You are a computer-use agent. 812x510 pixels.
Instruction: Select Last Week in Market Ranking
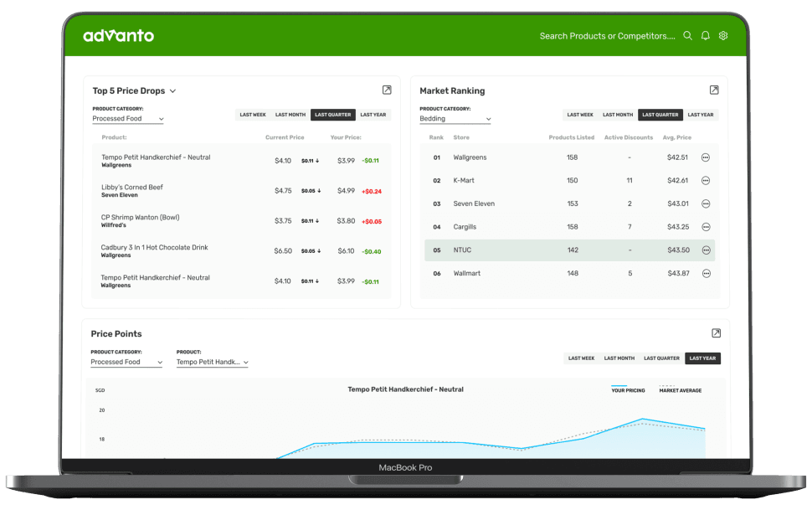580,115
